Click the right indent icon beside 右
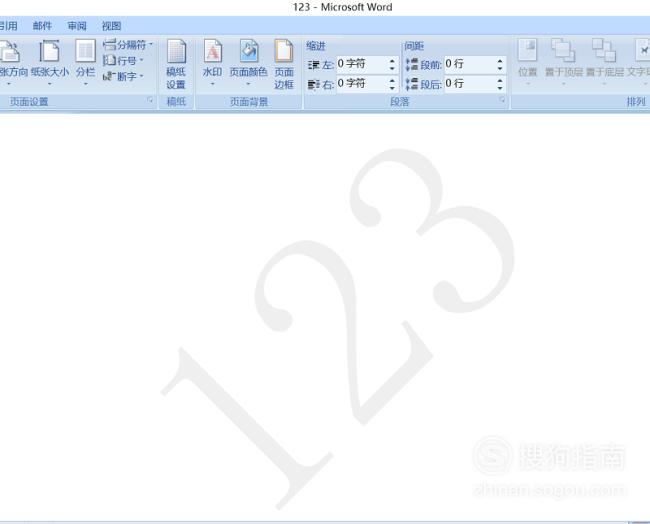This screenshot has height=524, width=650. [314, 84]
